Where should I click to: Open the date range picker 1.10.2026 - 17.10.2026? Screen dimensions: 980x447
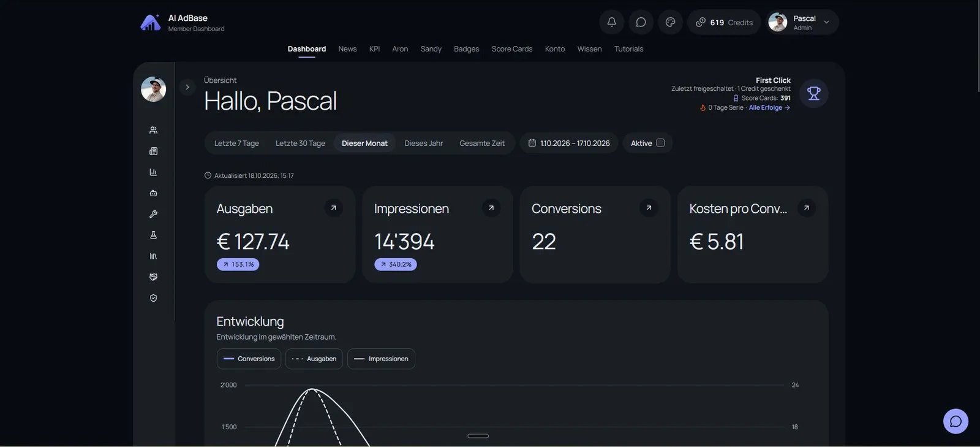[x=569, y=143]
